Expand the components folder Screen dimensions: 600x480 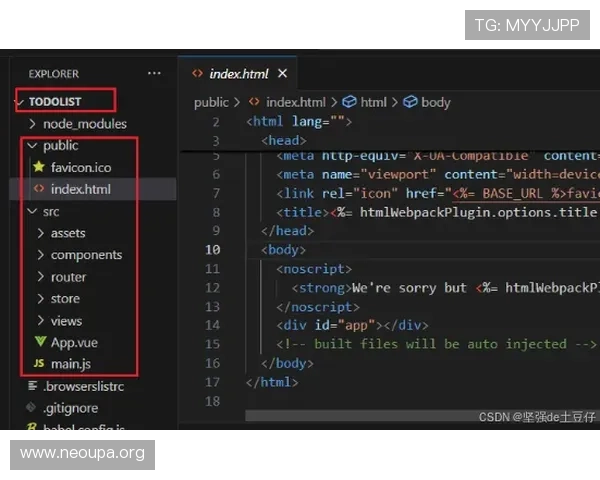pos(40,255)
